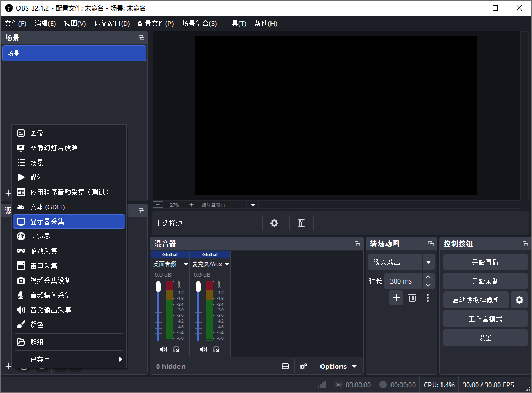Open the Tools menu
532x393 pixels.
pyautogui.click(x=235, y=23)
